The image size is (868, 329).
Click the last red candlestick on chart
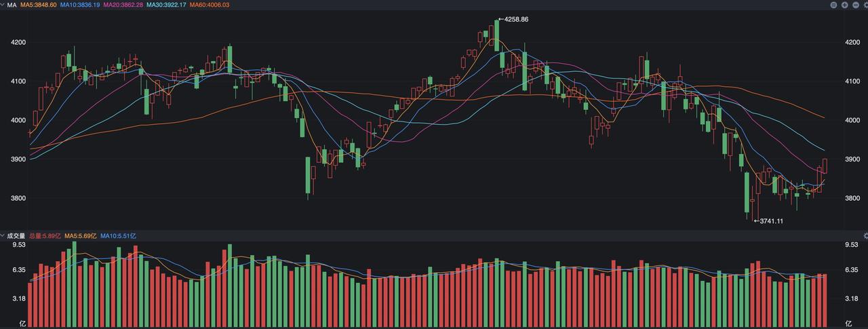[x=825, y=166]
